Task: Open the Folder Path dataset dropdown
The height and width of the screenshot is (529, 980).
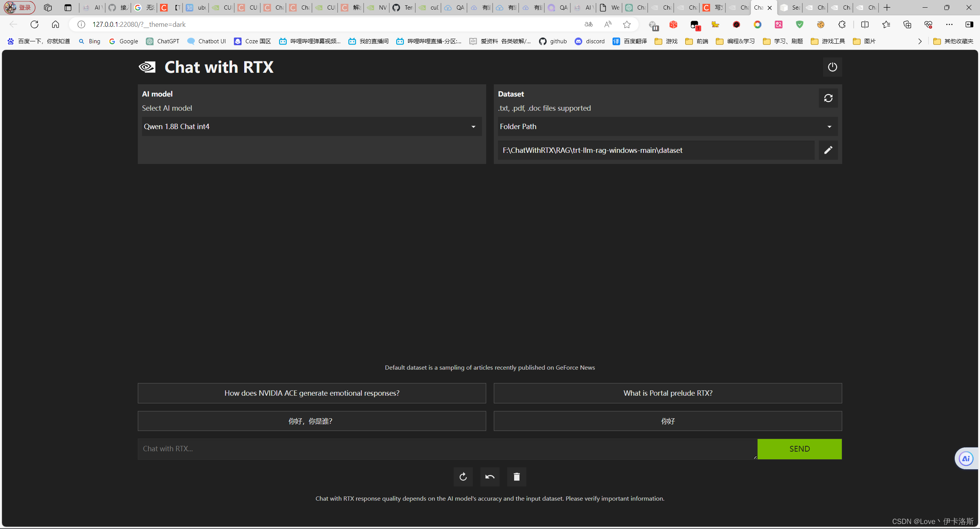Action: (668, 126)
